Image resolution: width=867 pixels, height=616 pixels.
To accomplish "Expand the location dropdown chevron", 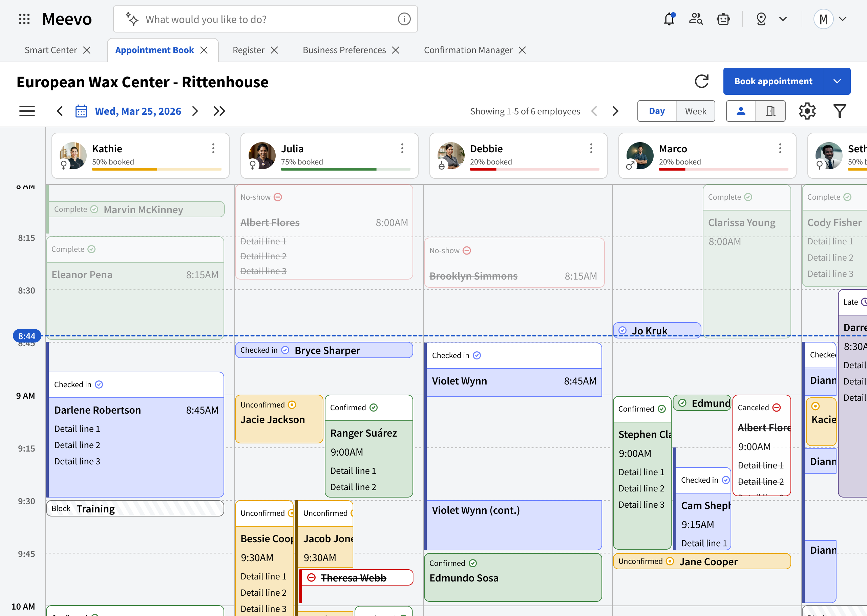I will point(783,19).
